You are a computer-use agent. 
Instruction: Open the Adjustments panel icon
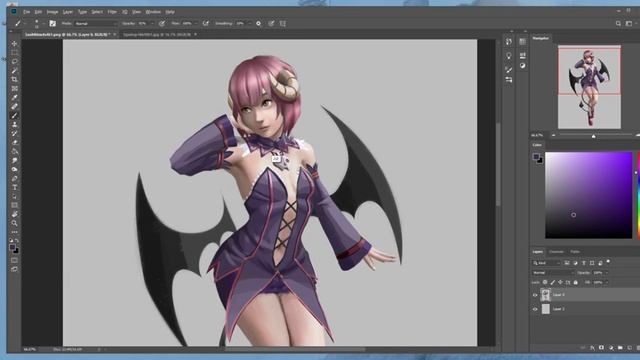pyautogui.click(x=522, y=66)
